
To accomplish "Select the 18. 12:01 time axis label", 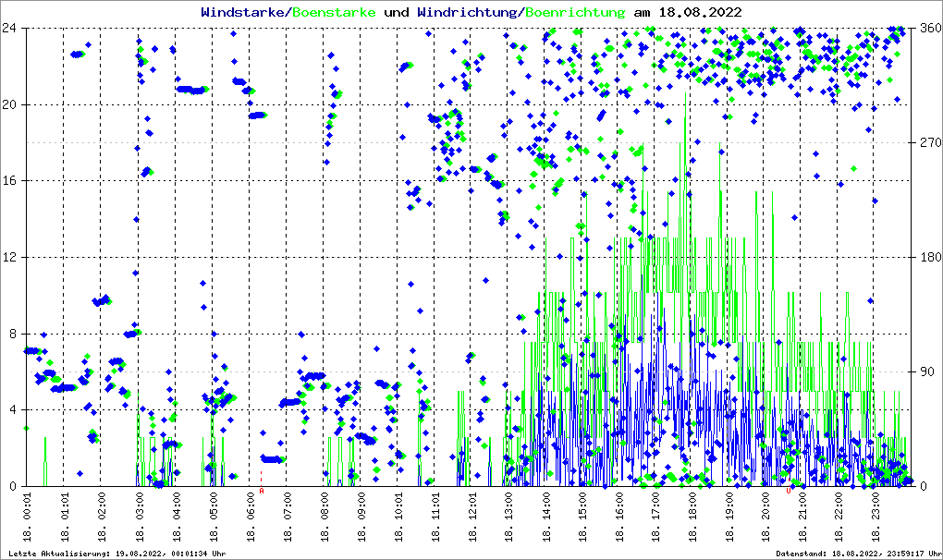I will click(x=471, y=518).
